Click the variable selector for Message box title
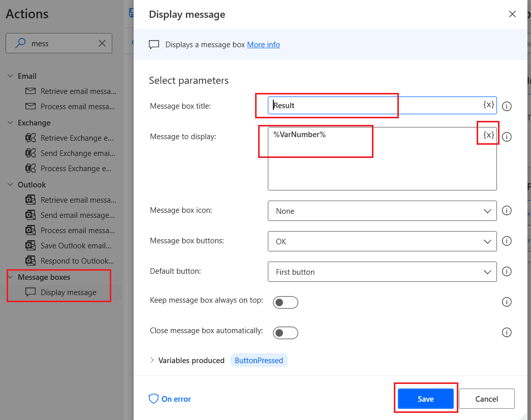Screen dimensions: 531x420 (488, 105)
